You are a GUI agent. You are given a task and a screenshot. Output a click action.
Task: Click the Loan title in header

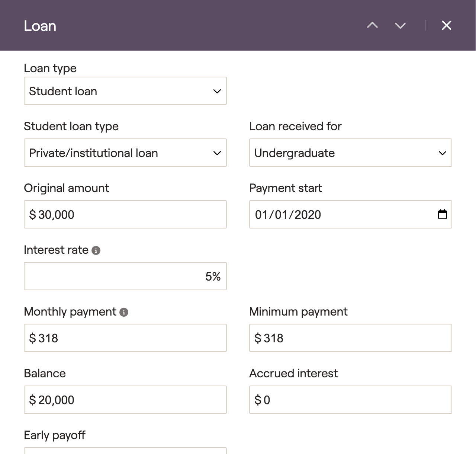(x=40, y=26)
